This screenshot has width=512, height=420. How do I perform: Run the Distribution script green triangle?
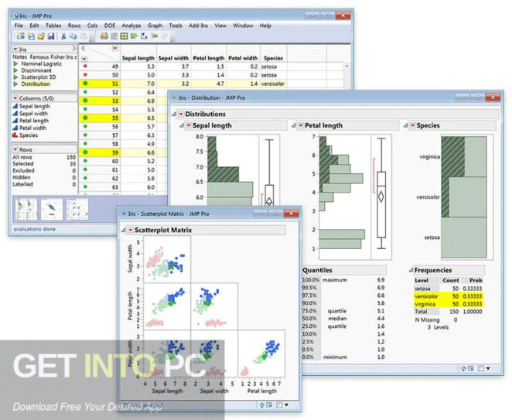click(x=15, y=84)
